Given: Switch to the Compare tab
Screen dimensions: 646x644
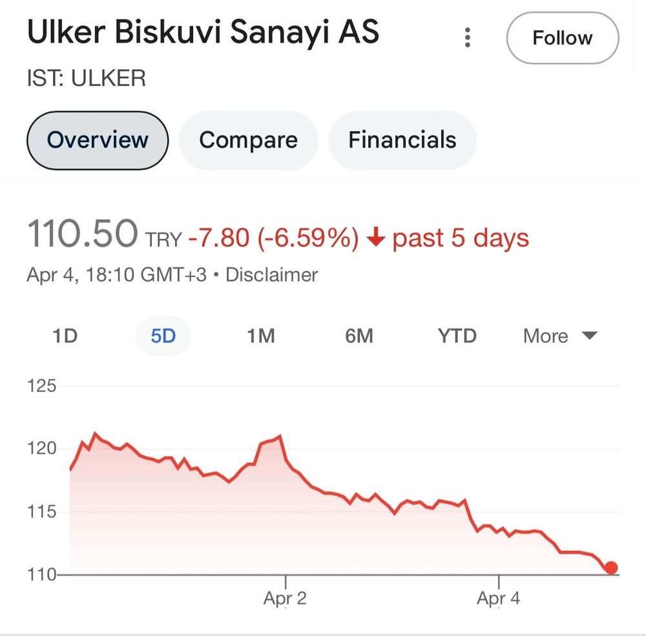Looking at the screenshot, I should click(249, 140).
